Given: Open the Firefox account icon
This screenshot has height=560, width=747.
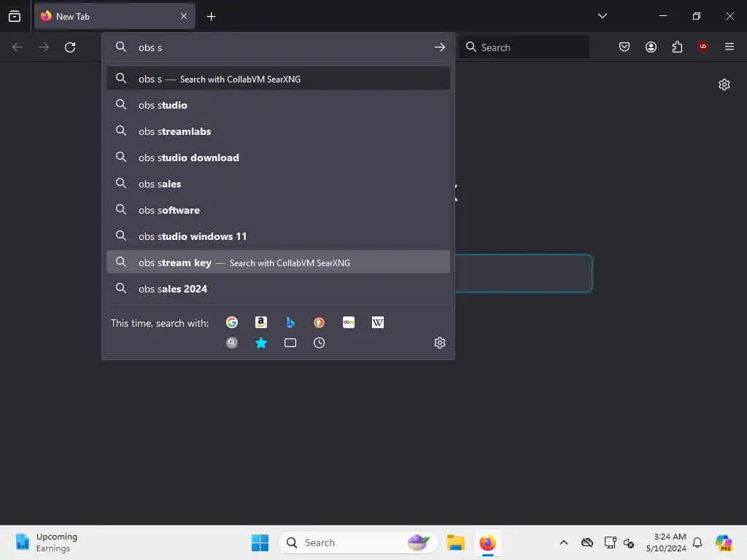Looking at the screenshot, I should tap(651, 47).
